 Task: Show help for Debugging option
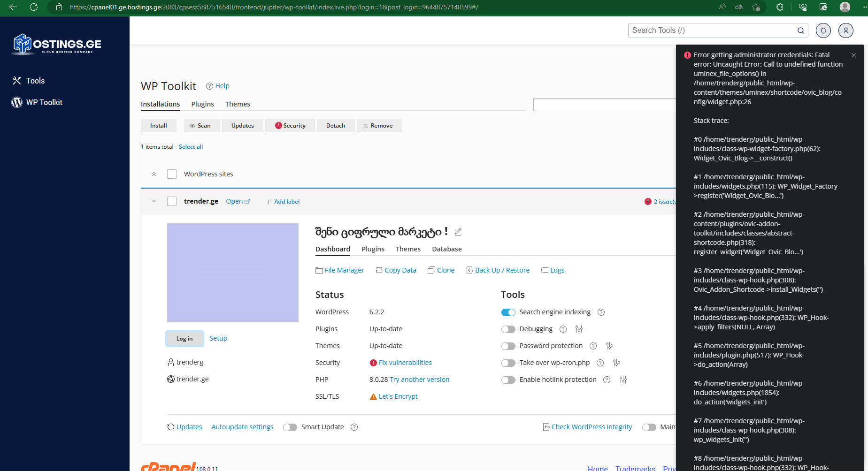click(563, 329)
